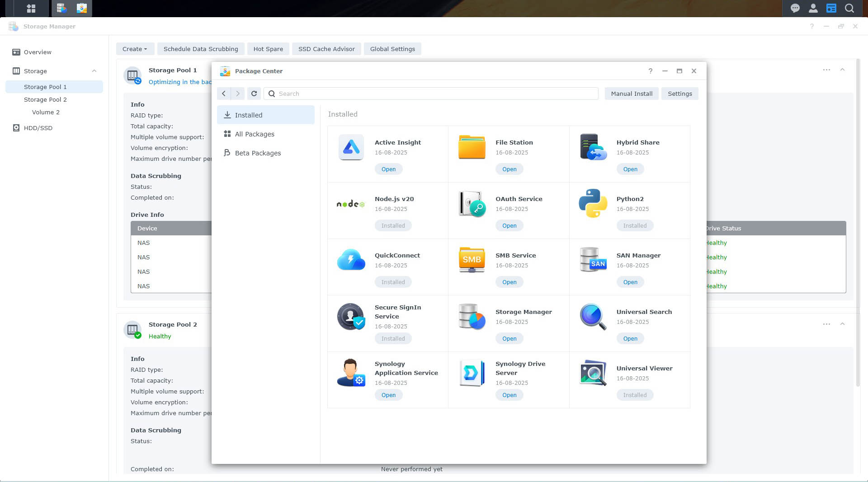Open File Station via its Open button
This screenshot has height=482, width=868.
click(x=509, y=169)
